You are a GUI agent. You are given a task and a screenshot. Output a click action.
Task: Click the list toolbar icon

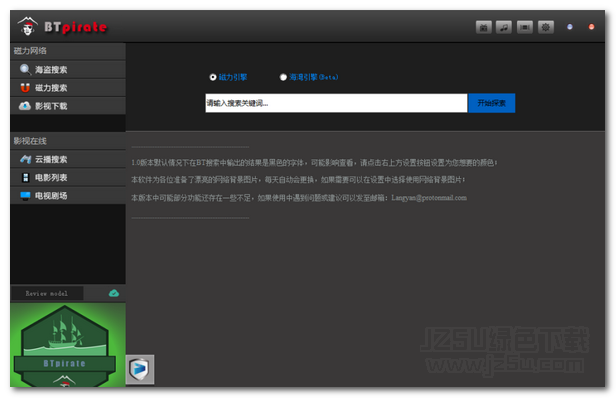pyautogui.click(x=524, y=27)
